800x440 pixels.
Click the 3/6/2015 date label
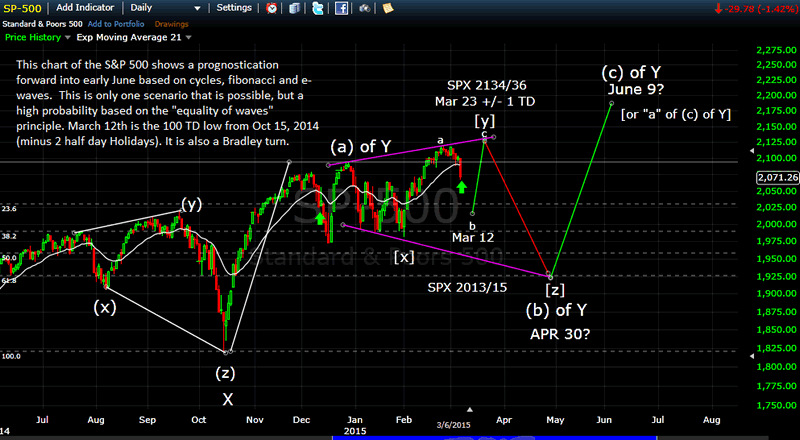[x=453, y=425]
